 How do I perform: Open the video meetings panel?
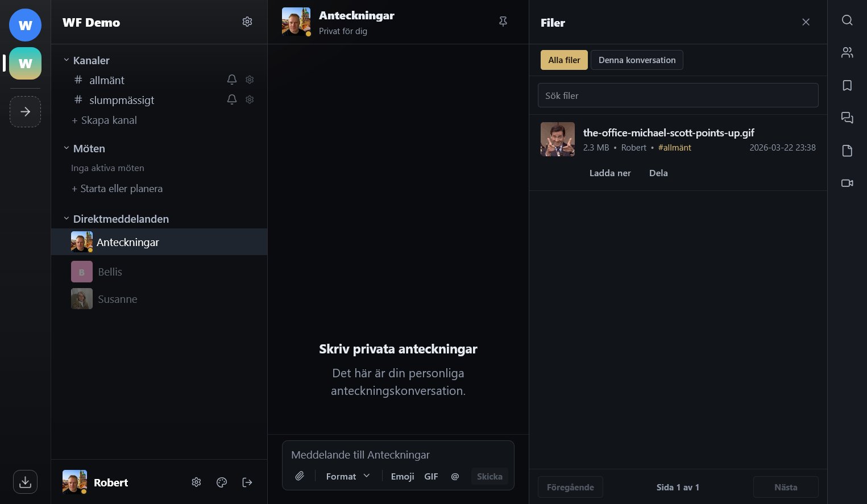click(x=847, y=183)
